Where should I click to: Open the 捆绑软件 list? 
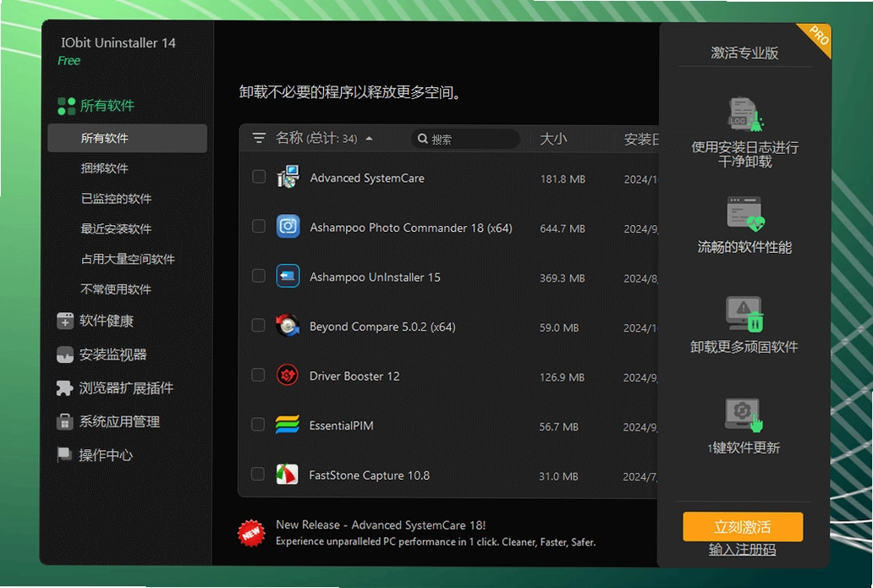(x=105, y=168)
